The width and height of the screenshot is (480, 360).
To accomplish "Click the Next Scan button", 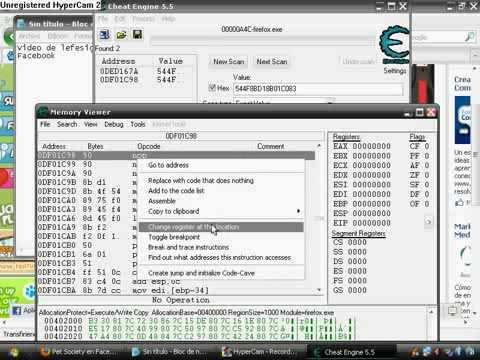I will click(x=272, y=62).
